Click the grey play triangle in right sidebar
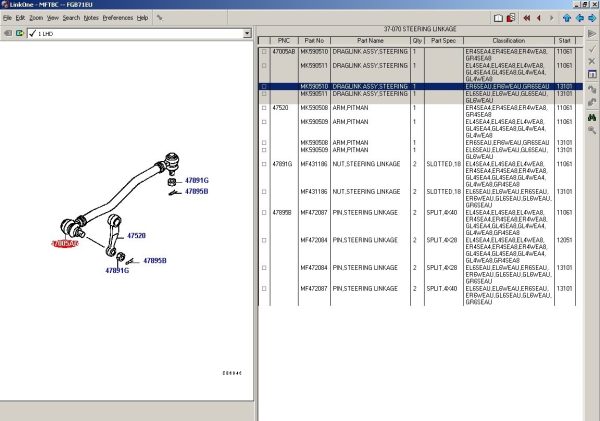 (592, 34)
